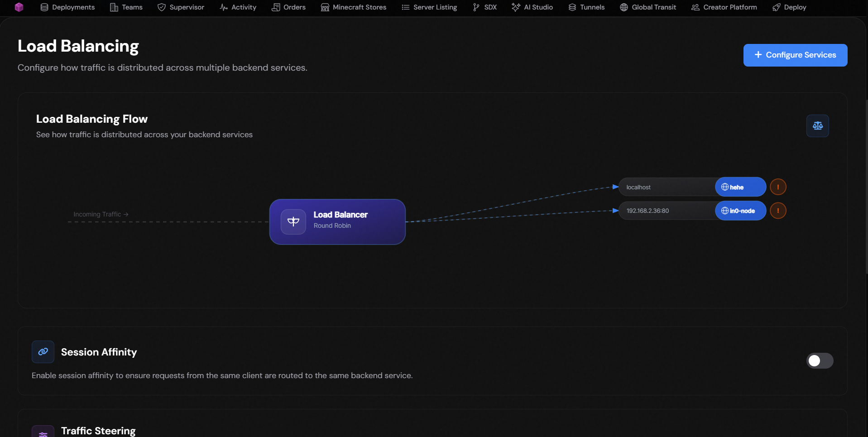The width and height of the screenshot is (868, 437).
Task: Click the Traffic Steering heading
Action: pos(98,431)
